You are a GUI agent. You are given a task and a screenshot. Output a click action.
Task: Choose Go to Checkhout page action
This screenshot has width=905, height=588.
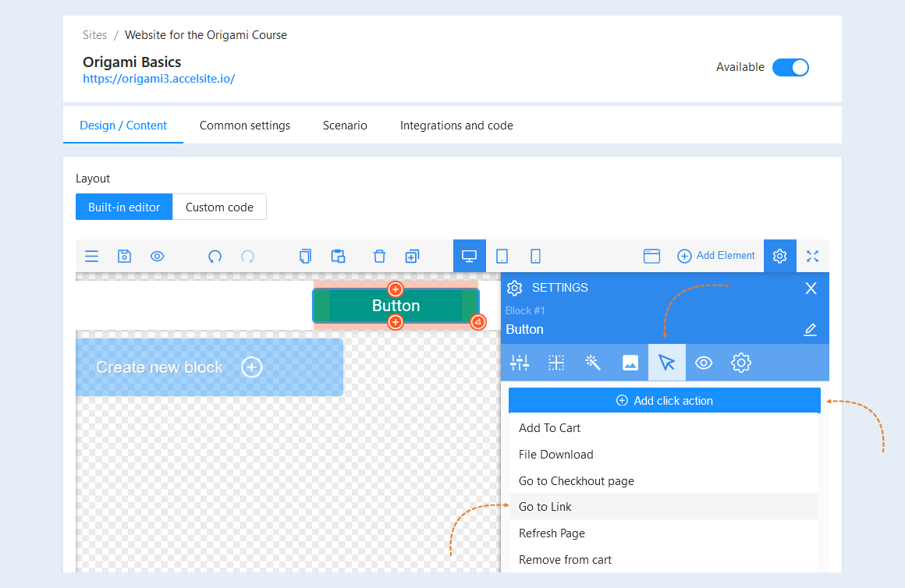[x=664, y=481]
